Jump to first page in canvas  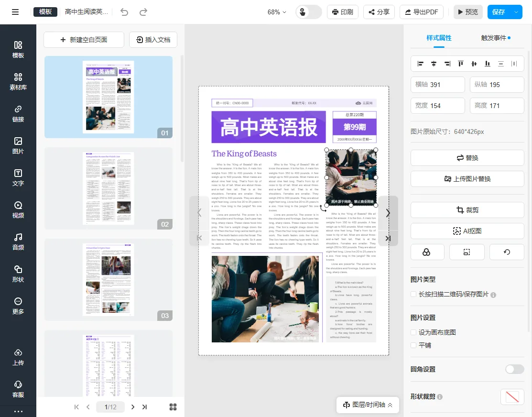199,238
